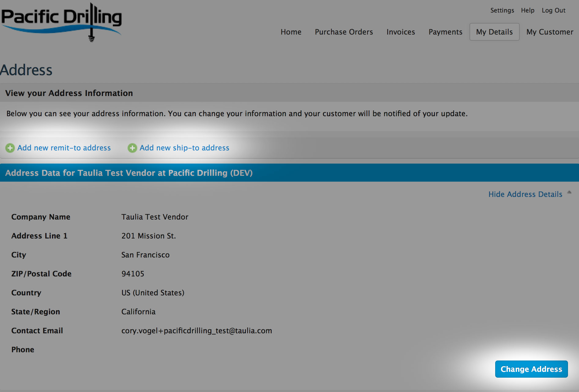Click the Address Line 1 label
The width and height of the screenshot is (579, 392).
point(39,236)
